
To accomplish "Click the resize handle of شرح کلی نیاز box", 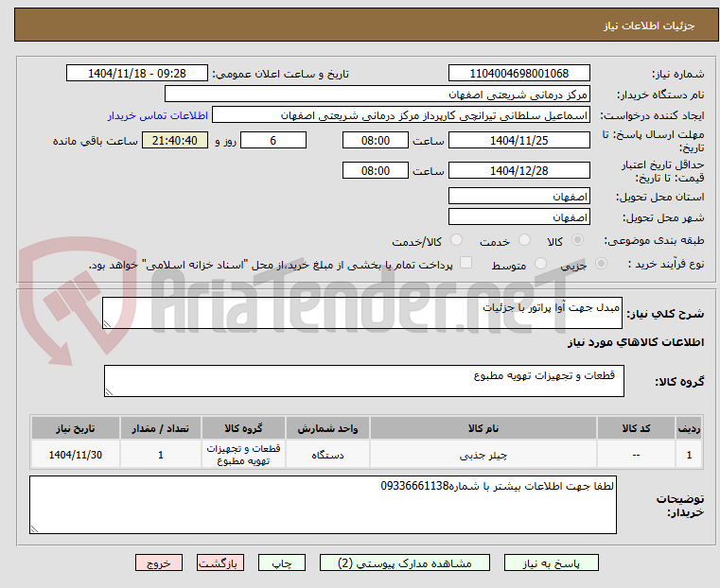I will (107, 324).
